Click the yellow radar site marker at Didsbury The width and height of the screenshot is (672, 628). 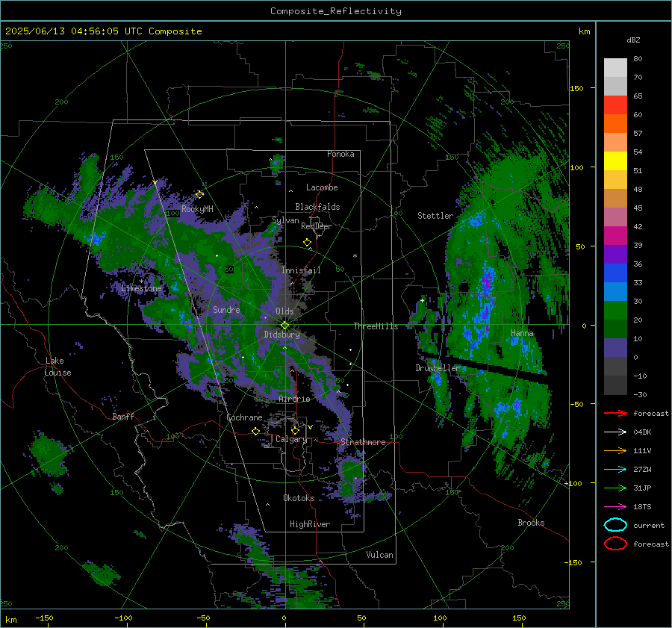284,326
